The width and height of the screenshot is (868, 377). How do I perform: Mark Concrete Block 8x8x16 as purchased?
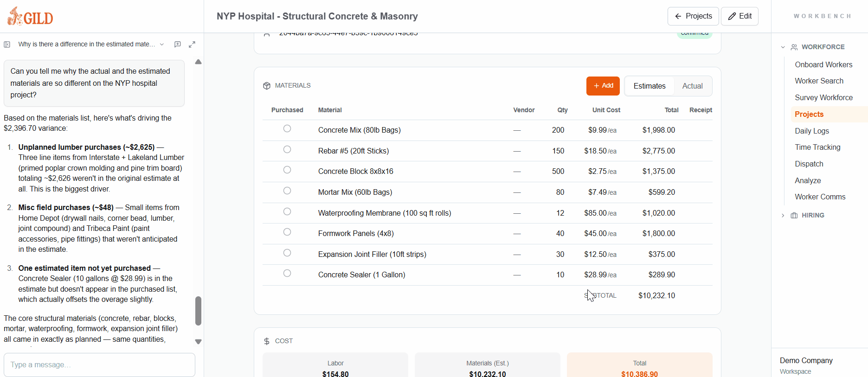pos(287,170)
